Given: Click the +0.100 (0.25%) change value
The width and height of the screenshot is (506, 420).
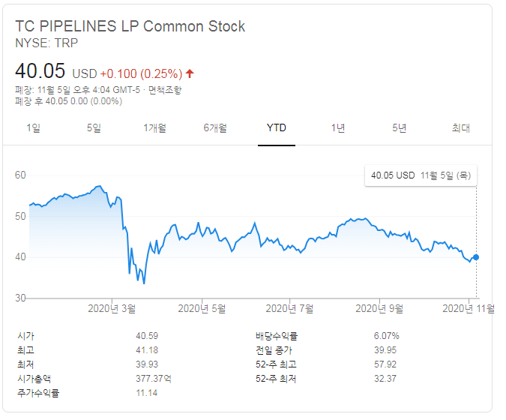Looking at the screenshot, I should [141, 74].
